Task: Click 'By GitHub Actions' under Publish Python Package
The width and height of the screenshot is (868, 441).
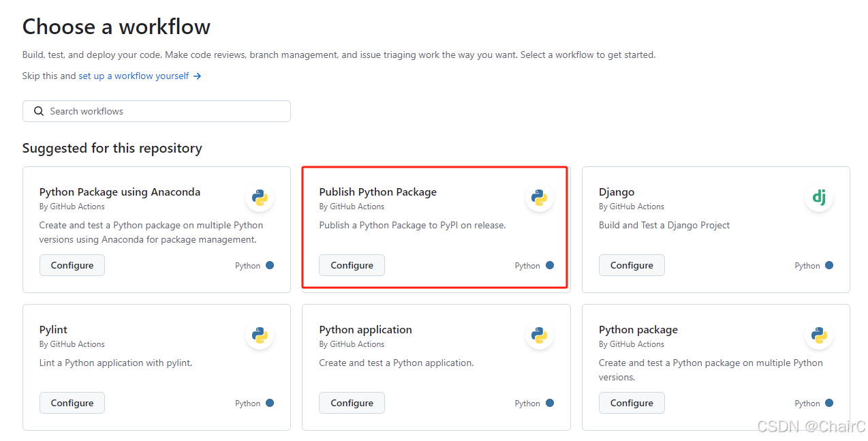Action: tap(352, 207)
